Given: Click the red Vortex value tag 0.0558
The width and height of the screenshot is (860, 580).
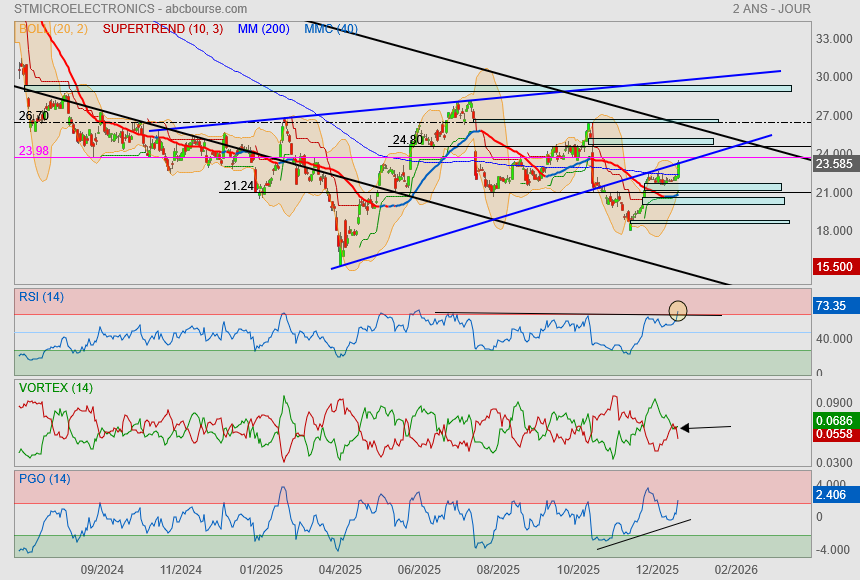Looking at the screenshot, I should [x=833, y=434].
